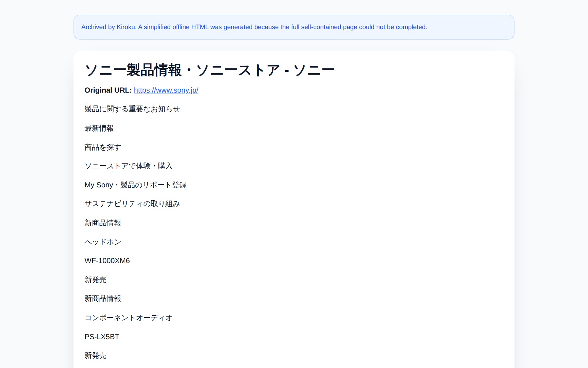Open the https://www.sony.jp/ link
Image resolution: width=588 pixels, height=368 pixels.
tap(165, 90)
